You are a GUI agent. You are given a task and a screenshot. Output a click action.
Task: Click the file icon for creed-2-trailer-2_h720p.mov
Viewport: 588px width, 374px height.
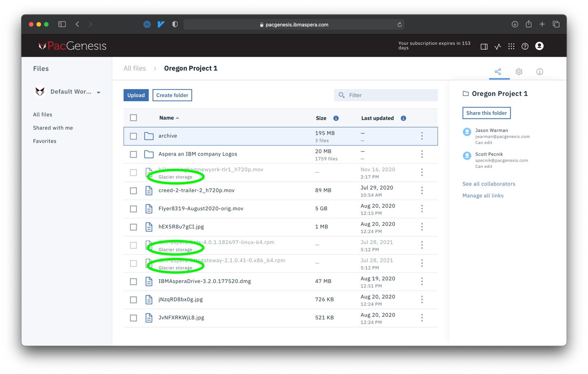pos(149,190)
